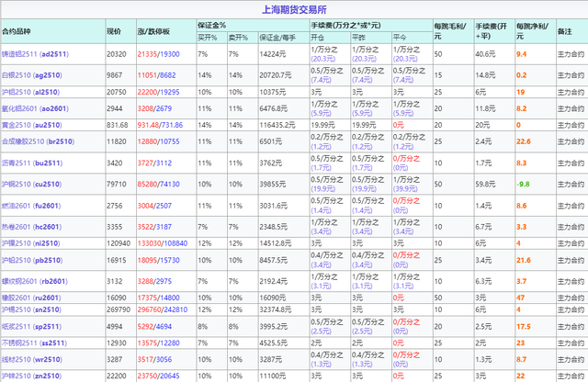
Task: Open the 沪镍2510 (ni2510) contract link
Action: (30, 243)
